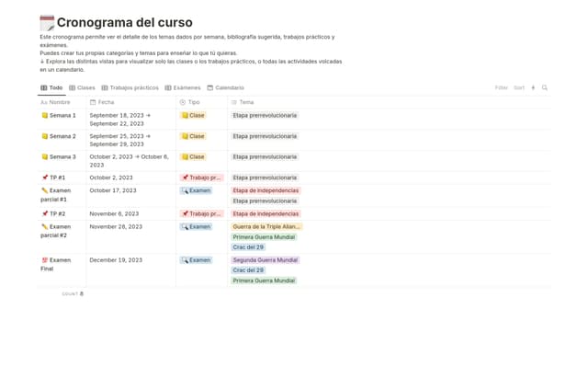Open the TP #2 page
Image resolution: width=588 pixels, height=367 pixels.
coord(57,213)
